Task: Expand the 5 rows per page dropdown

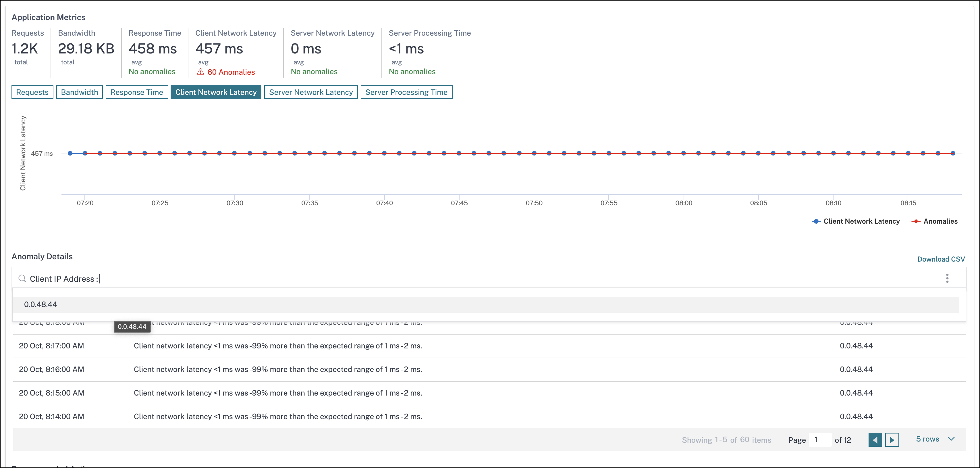Action: [x=935, y=439]
